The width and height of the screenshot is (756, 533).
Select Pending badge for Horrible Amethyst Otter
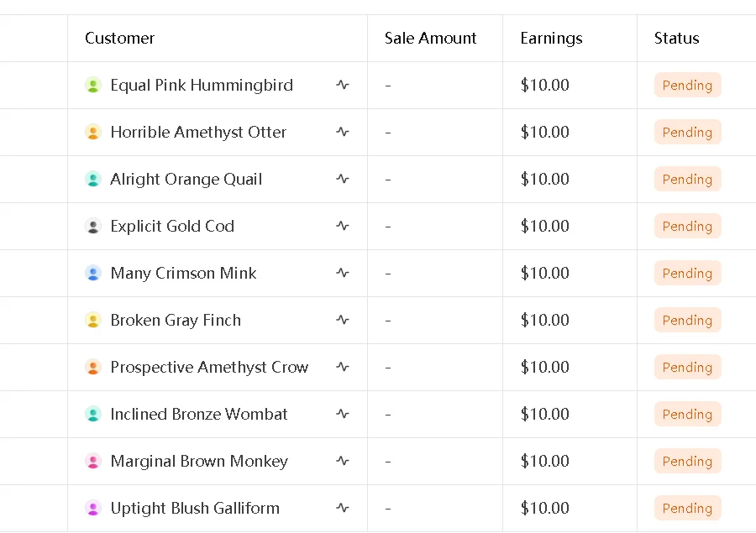click(x=687, y=132)
